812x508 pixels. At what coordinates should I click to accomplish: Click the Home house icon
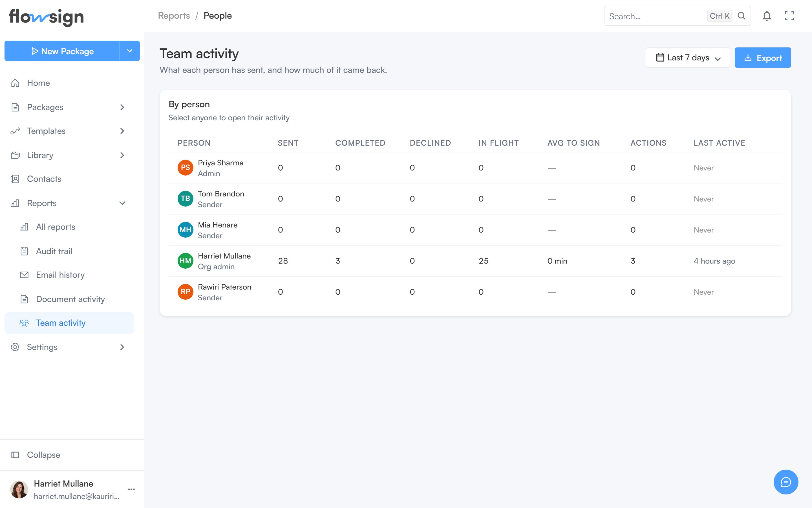click(x=15, y=83)
